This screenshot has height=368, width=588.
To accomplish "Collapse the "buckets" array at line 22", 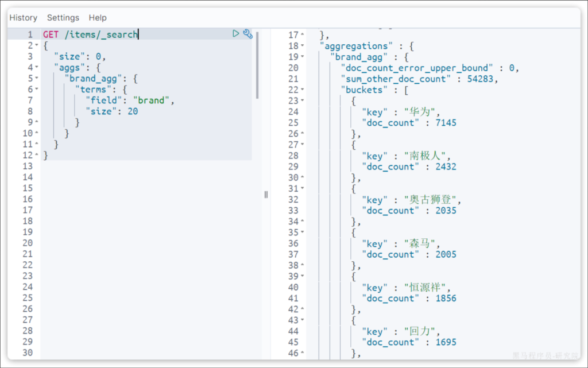I will click(x=303, y=90).
